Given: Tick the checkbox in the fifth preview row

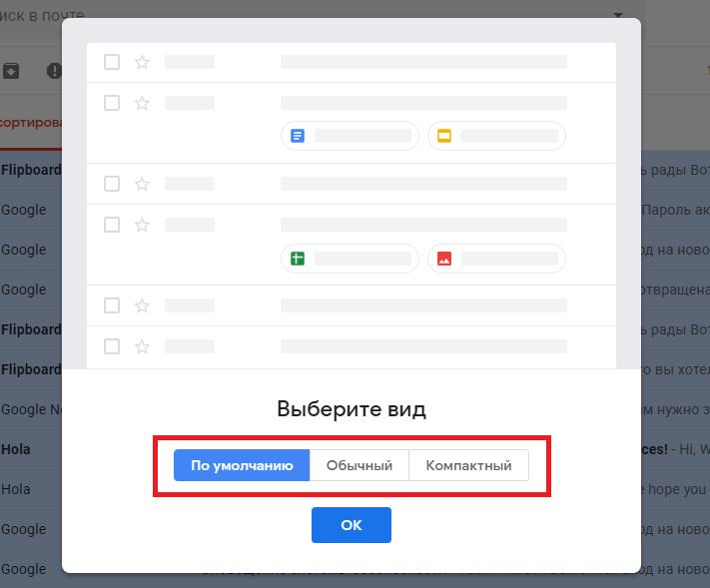Looking at the screenshot, I should click(112, 305).
